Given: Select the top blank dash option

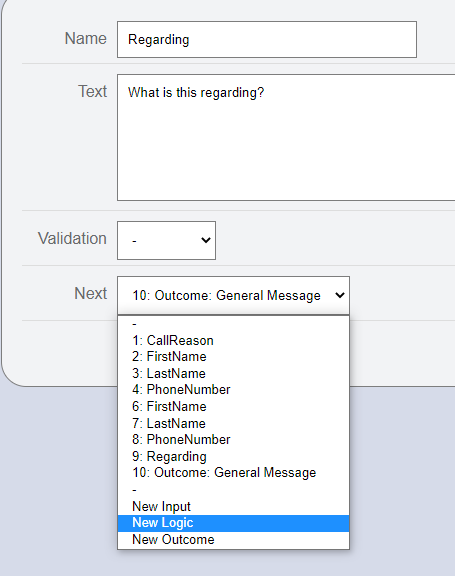Looking at the screenshot, I should click(x=233, y=324).
